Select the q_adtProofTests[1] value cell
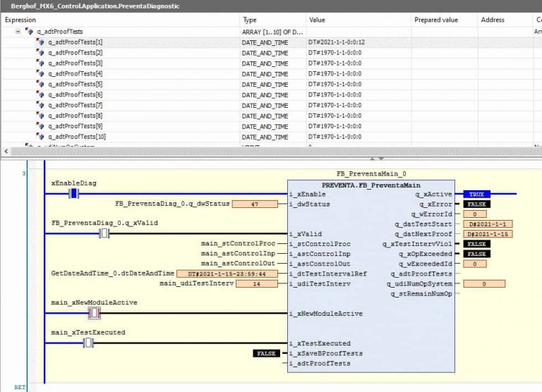Image resolution: width=542 pixels, height=392 pixels. click(x=336, y=42)
